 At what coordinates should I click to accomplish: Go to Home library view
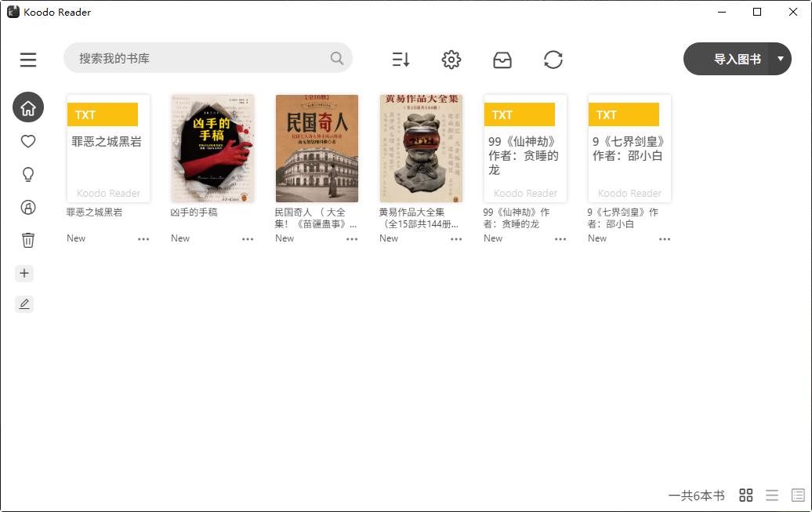pyautogui.click(x=28, y=107)
